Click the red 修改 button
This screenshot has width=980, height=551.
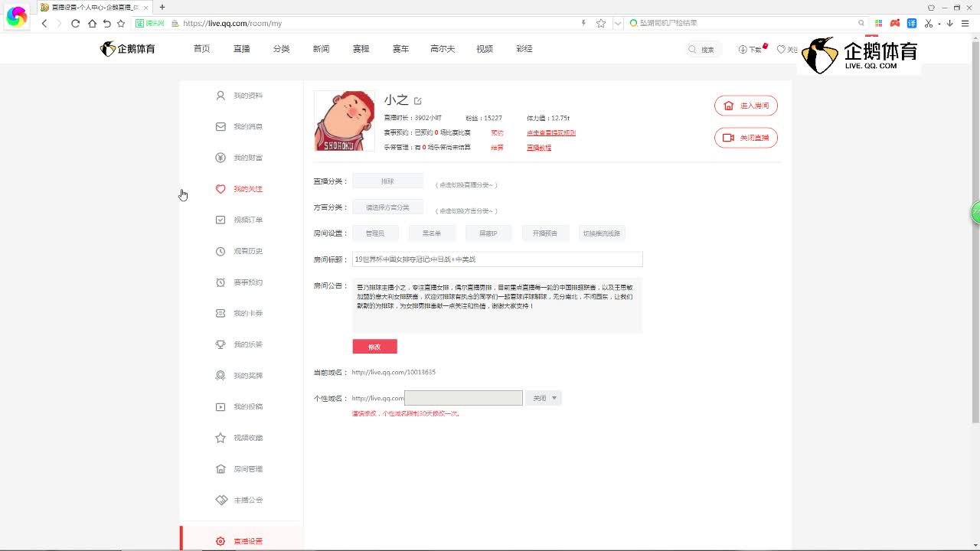click(374, 347)
